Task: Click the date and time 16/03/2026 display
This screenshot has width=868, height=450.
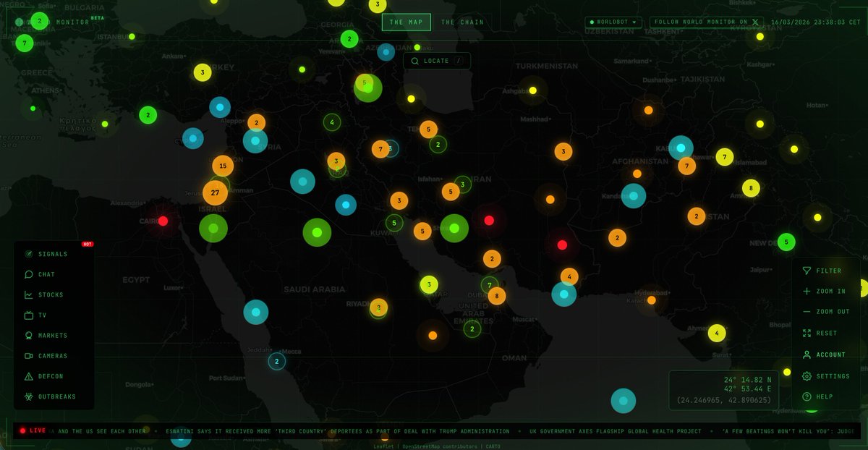Action: [814, 22]
